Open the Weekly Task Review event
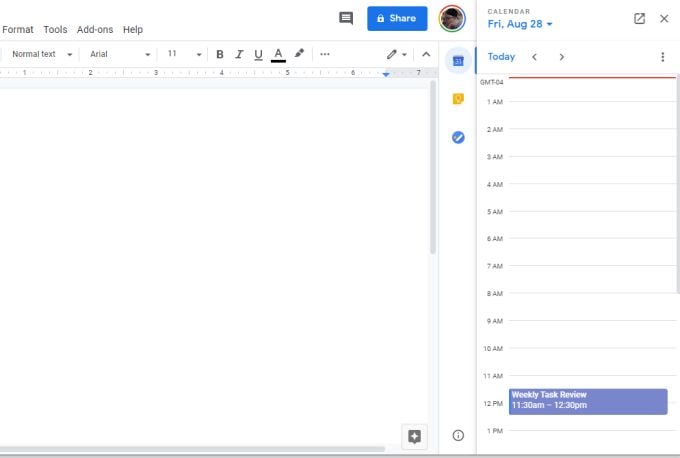 coord(588,402)
